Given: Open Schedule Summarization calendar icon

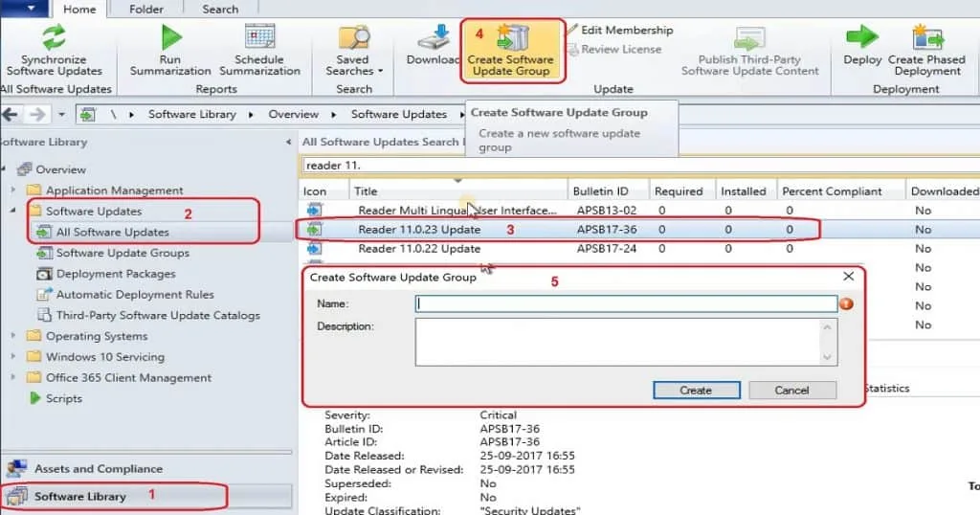Looking at the screenshot, I should click(259, 38).
